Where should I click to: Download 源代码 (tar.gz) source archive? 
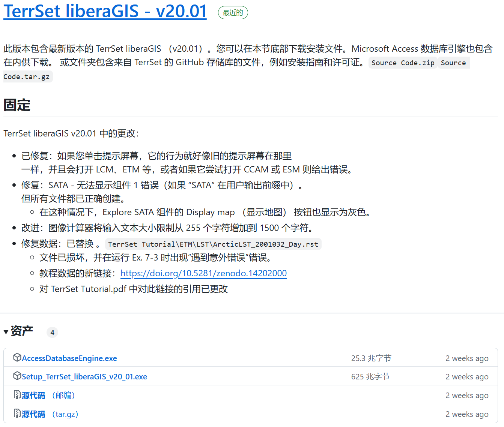50,414
